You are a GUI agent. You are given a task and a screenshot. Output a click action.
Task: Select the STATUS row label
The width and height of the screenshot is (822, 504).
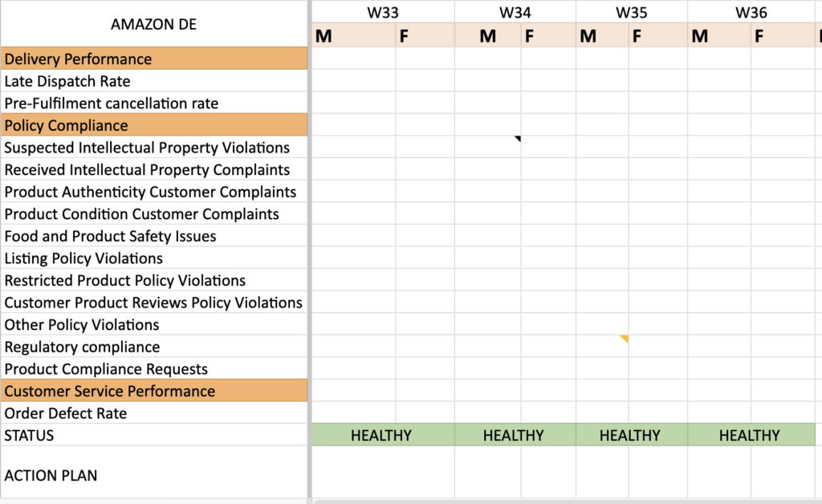(x=154, y=435)
